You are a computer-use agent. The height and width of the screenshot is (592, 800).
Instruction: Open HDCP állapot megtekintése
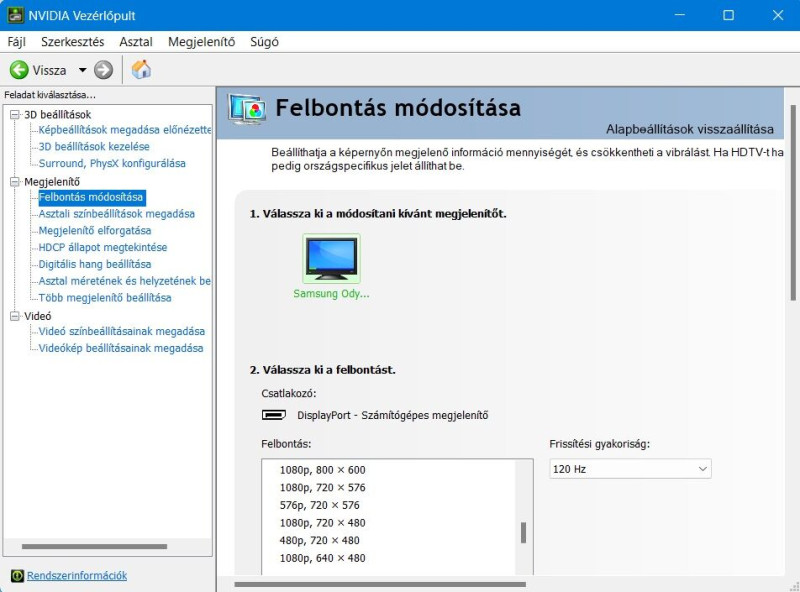[103, 248]
